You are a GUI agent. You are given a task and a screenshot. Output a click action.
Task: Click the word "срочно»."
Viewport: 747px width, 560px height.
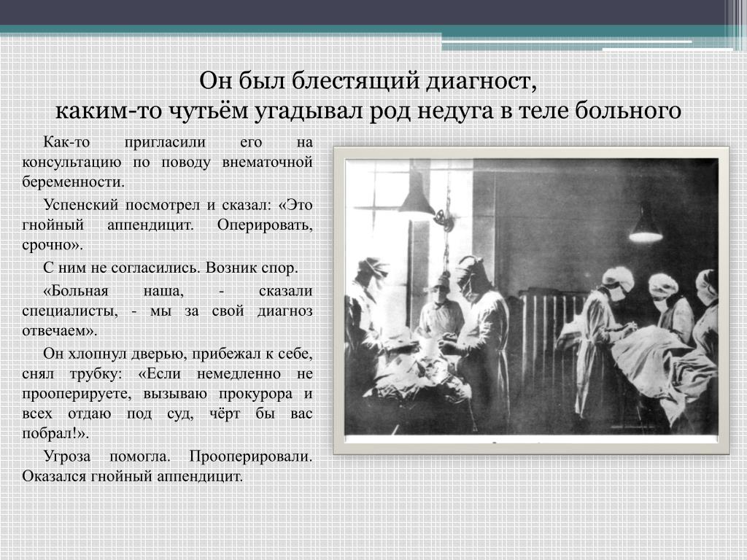[53, 245]
